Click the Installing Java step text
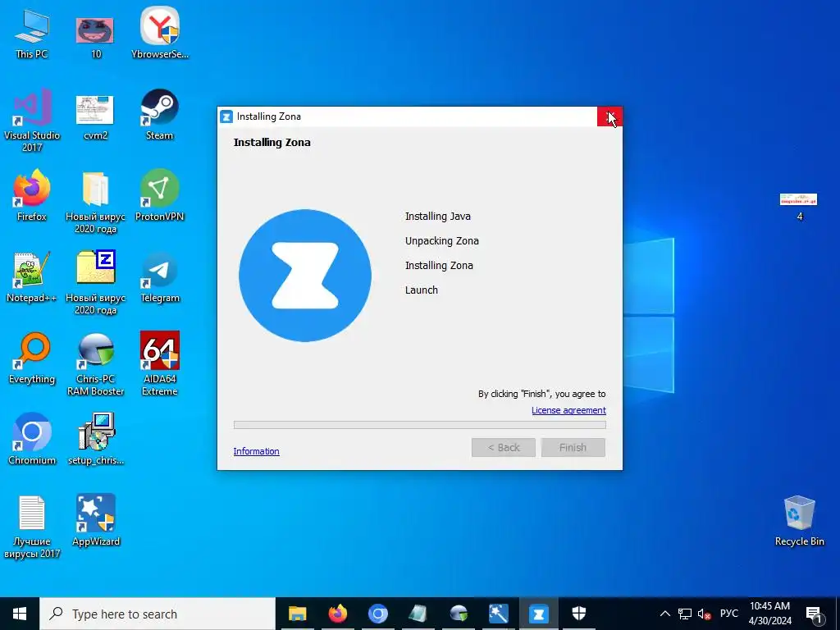This screenshot has height=630, width=840. tap(438, 217)
